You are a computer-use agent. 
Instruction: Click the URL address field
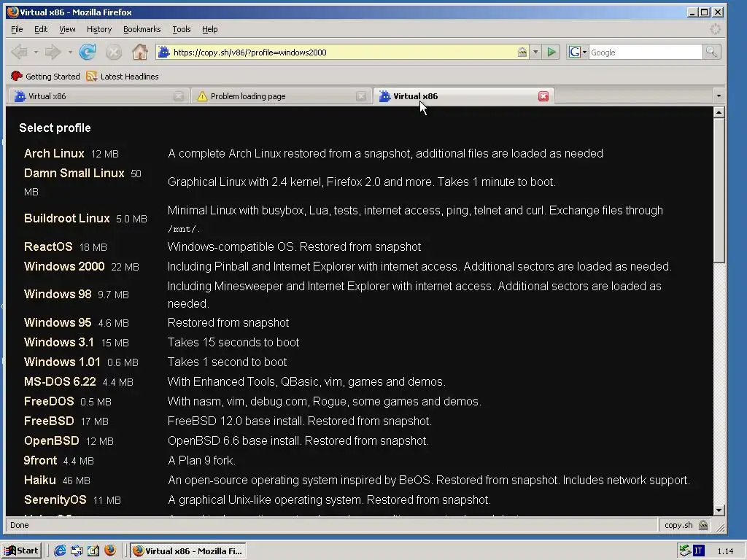[343, 52]
